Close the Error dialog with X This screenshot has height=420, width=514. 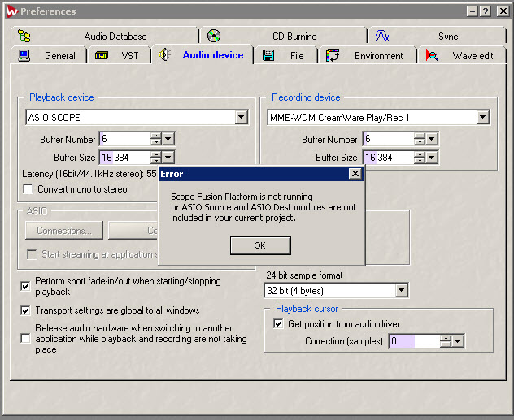[x=355, y=174]
